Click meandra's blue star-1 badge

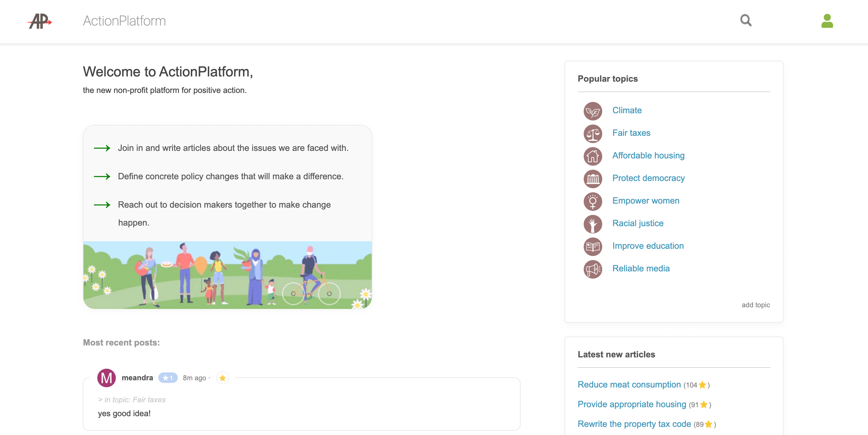pyautogui.click(x=168, y=378)
